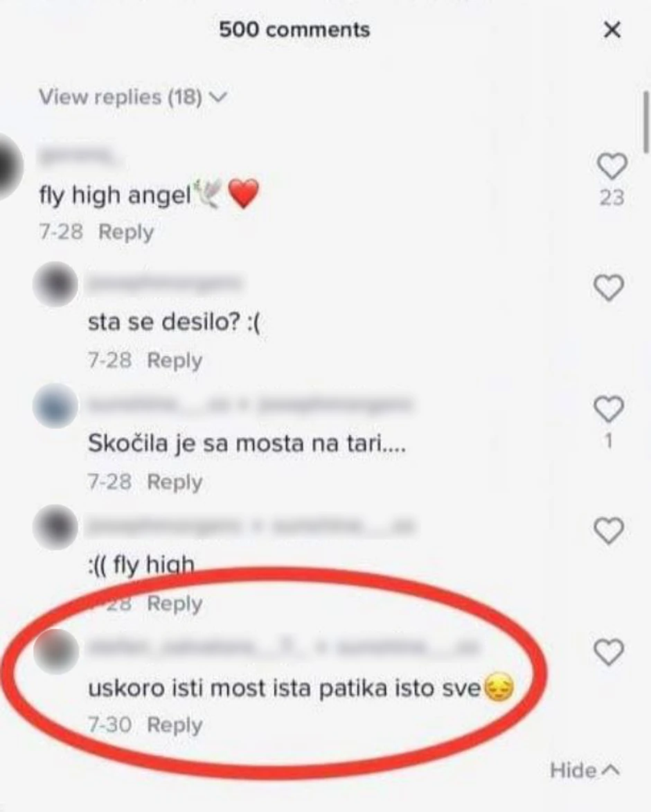651x812 pixels.
Task: Open blurred username above "sta se desilo?"
Action: point(165,283)
